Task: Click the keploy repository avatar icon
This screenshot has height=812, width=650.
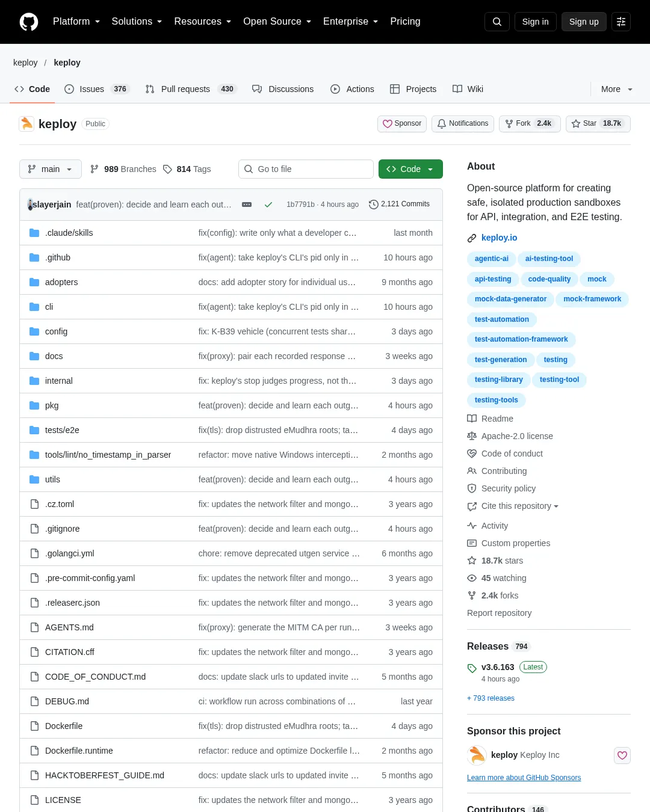Action: click(26, 124)
